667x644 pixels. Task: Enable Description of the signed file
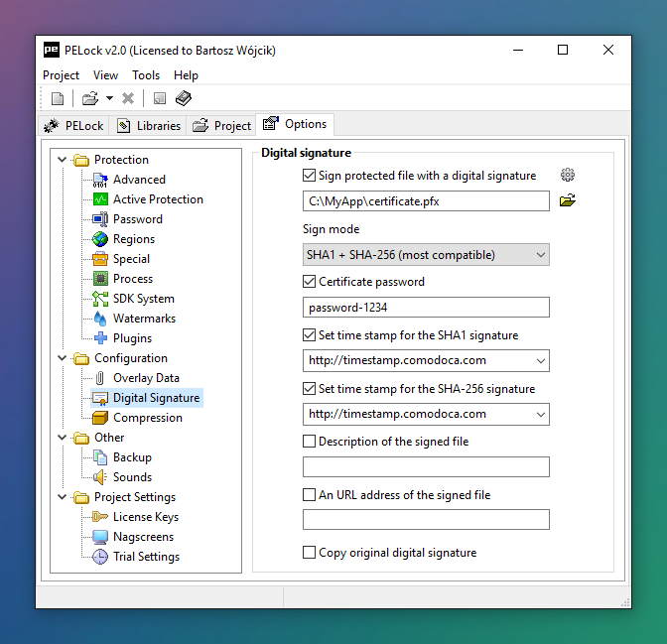[x=309, y=442]
